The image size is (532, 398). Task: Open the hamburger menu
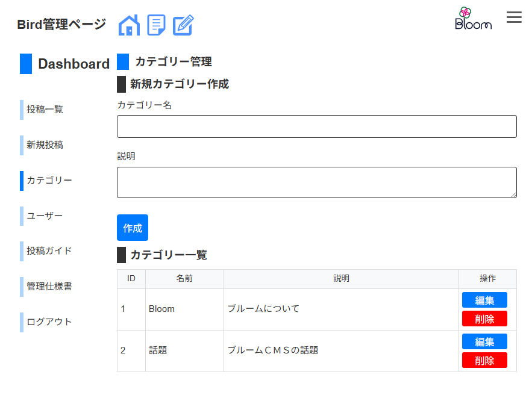(x=514, y=17)
